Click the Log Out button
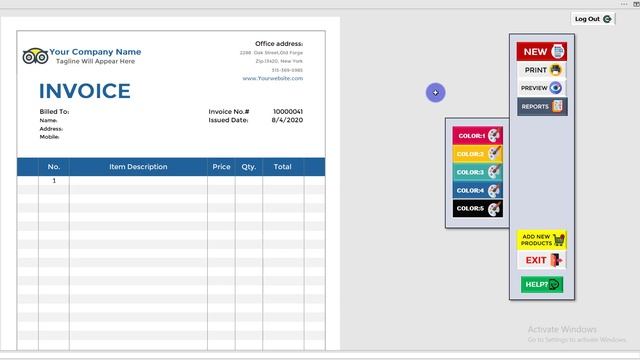The image size is (640, 360). [593, 19]
